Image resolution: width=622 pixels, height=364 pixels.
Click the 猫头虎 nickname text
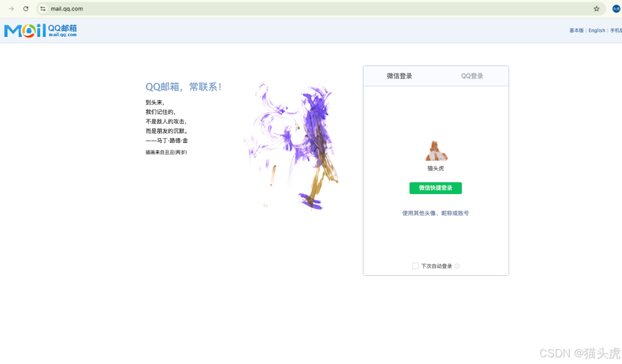coord(435,169)
